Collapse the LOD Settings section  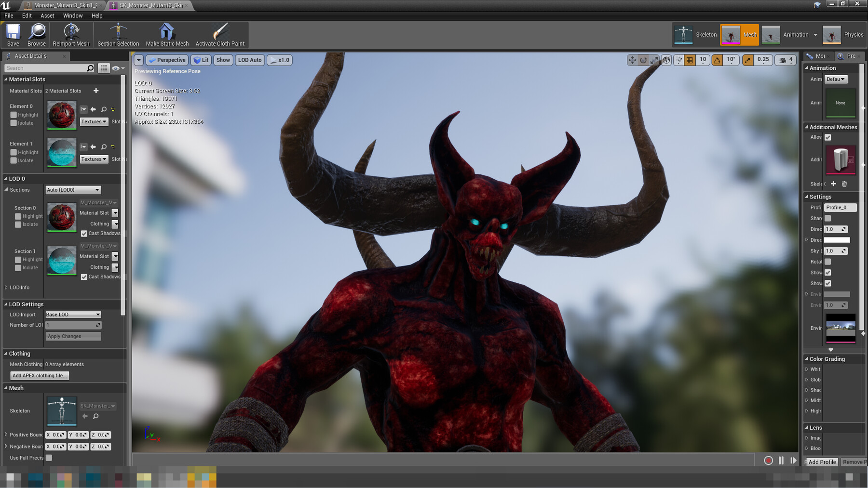click(x=5, y=304)
